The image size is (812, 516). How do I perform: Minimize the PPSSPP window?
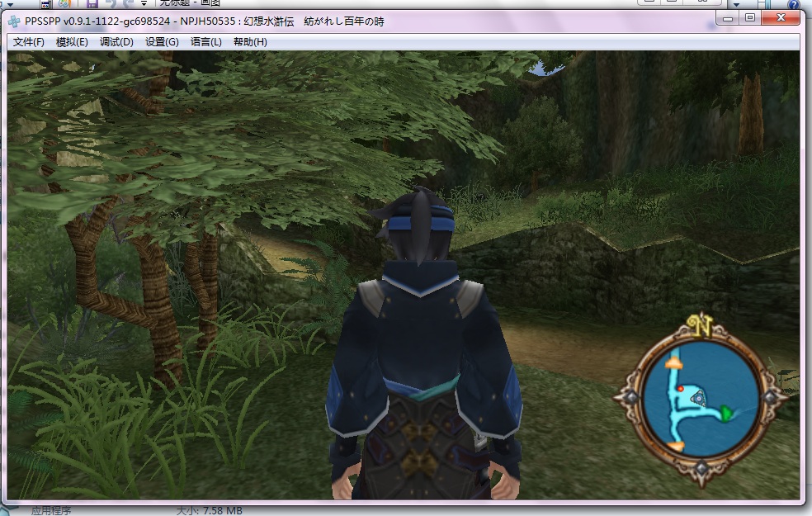[x=730, y=17]
